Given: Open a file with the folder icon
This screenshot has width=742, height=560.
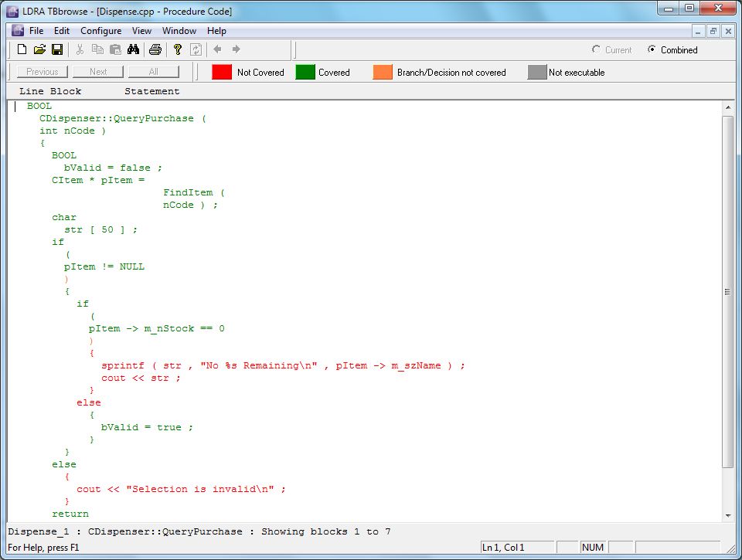Looking at the screenshot, I should [39, 49].
